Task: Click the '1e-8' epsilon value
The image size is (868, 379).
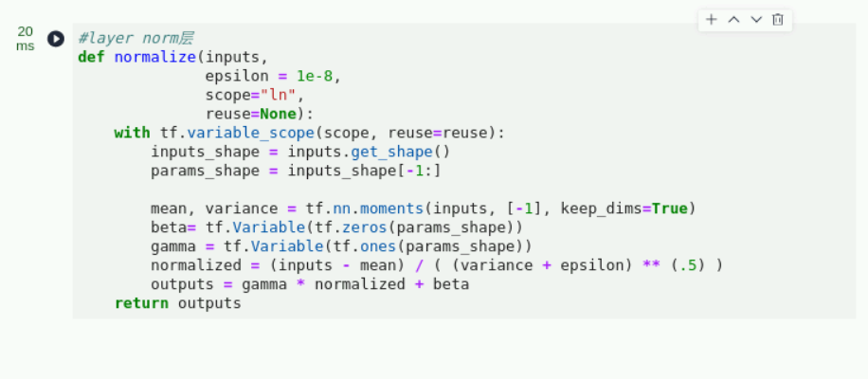Action: click(315, 76)
